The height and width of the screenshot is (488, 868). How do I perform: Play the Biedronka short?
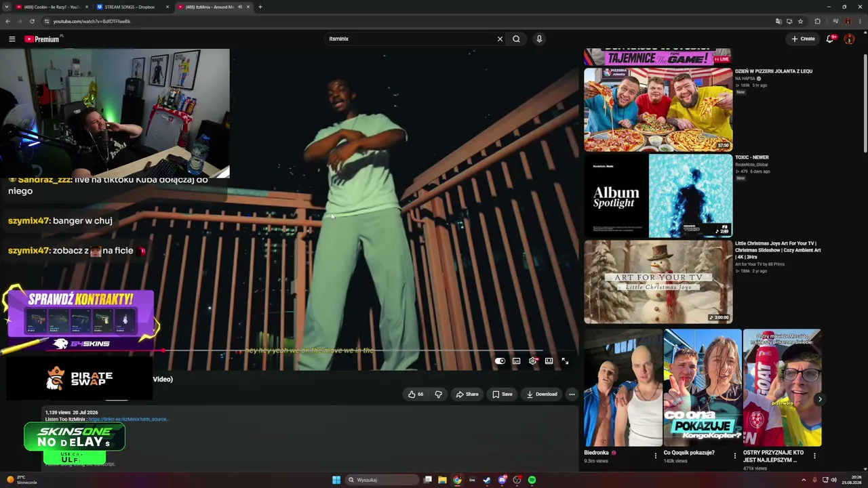pos(623,388)
